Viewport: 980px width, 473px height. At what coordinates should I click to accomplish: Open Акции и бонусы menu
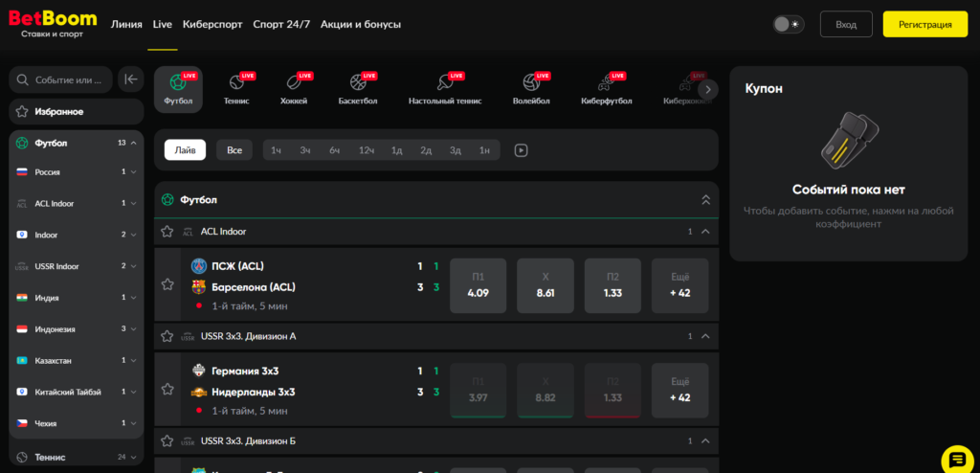[x=361, y=24]
